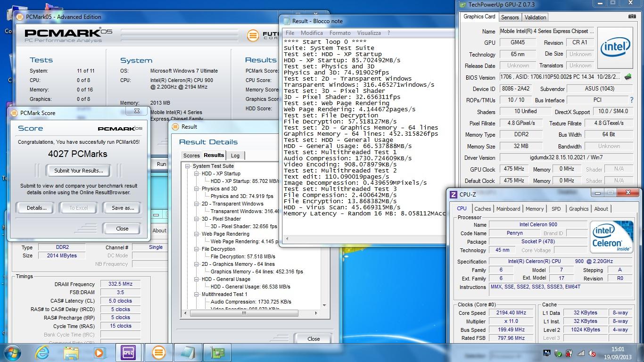The image size is (644, 362).
Task: Click the PCMark05 title bar icon
Action: pyautogui.click(x=19, y=16)
